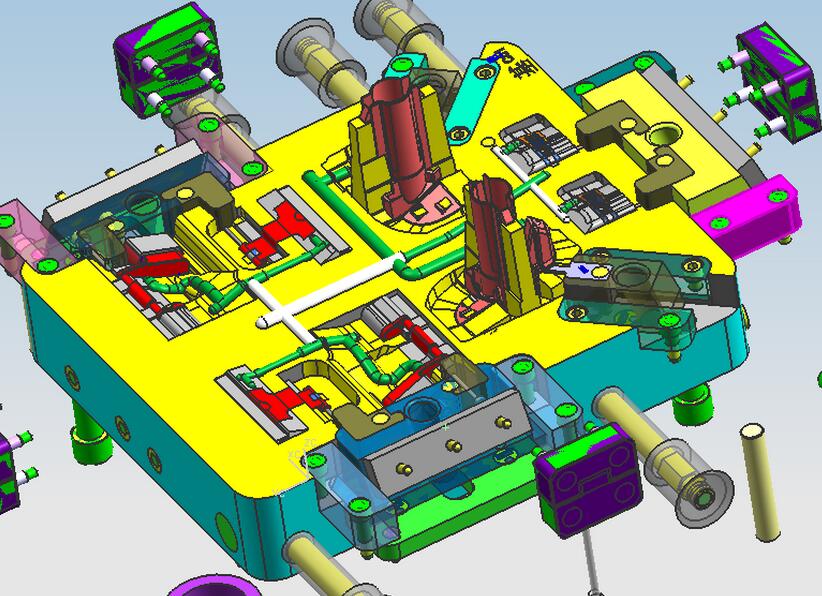Viewport: 822px width, 596px height.
Task: Select the dark green transparent clamp block
Action: (635, 294)
